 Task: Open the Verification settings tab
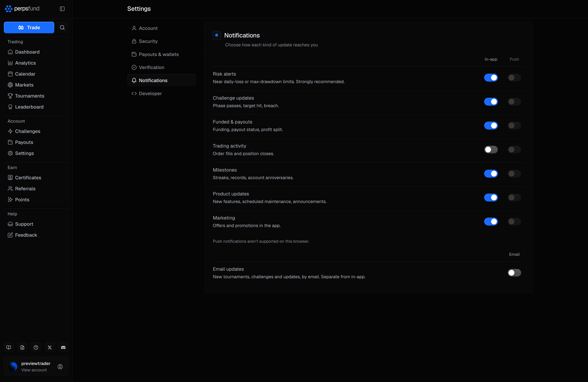pos(162,67)
